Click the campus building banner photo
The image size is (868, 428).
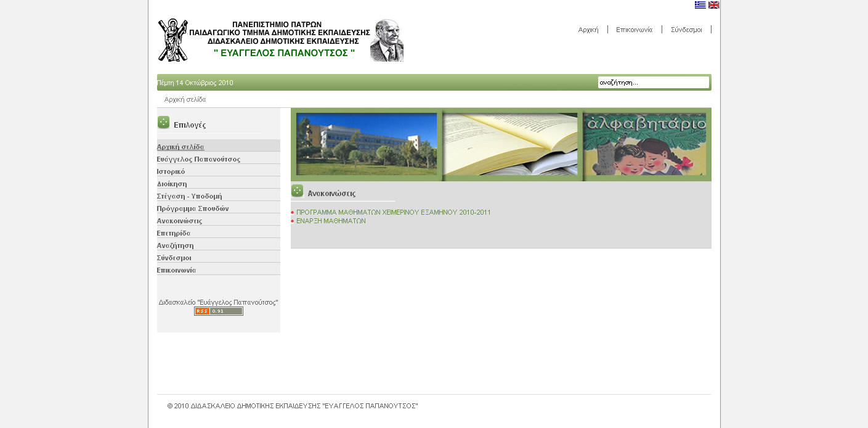click(367, 144)
